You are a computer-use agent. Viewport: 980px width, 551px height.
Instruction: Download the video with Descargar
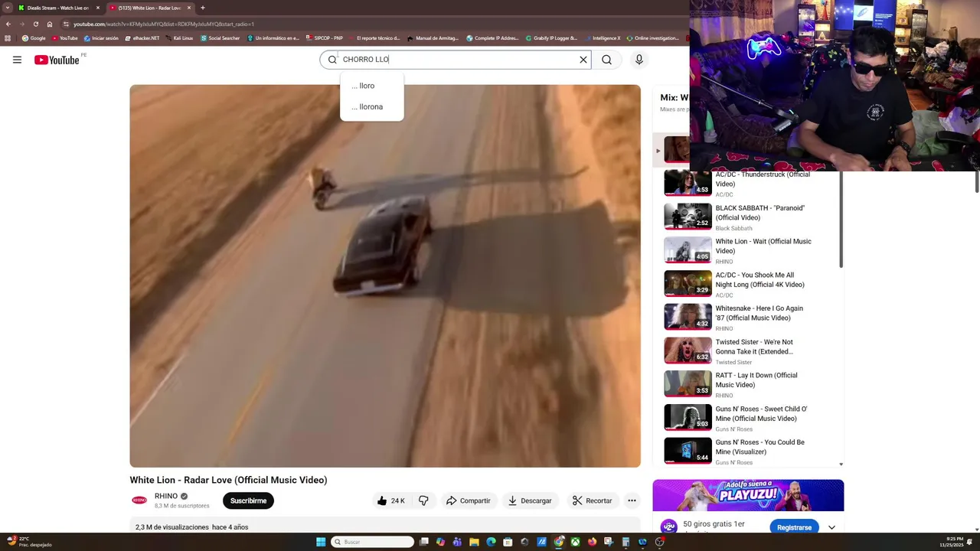click(x=529, y=500)
